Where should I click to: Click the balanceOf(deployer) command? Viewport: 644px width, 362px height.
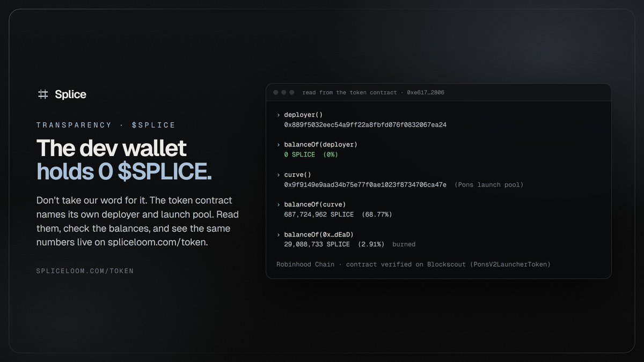click(320, 145)
